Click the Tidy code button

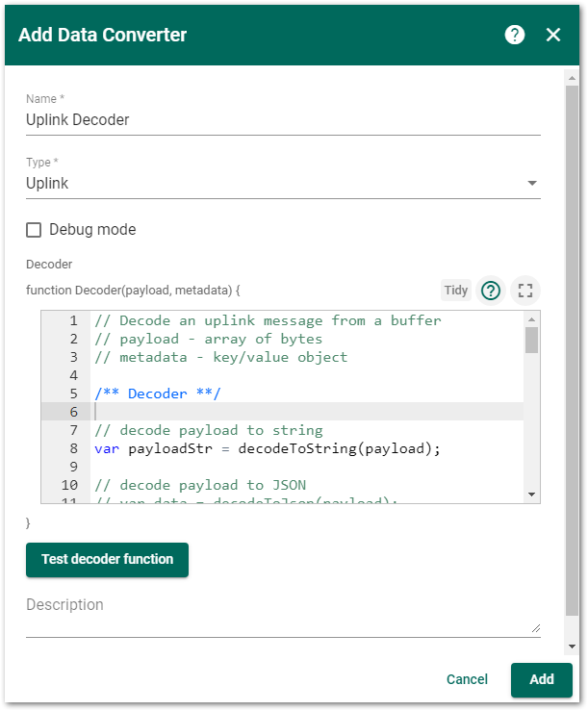456,290
